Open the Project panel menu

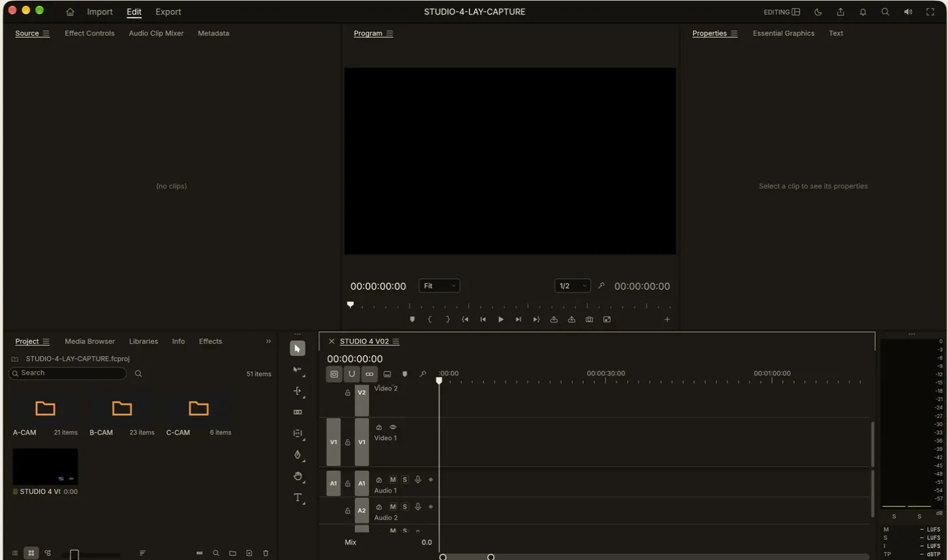point(46,341)
